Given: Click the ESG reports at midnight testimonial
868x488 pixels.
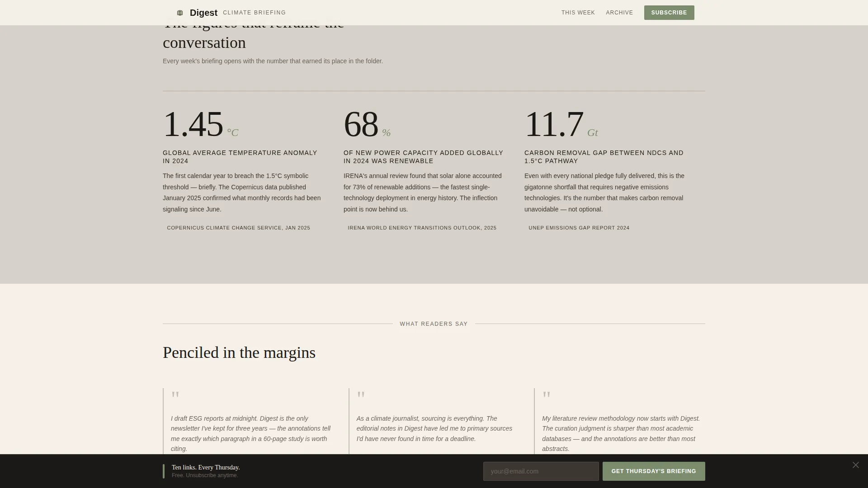Looking at the screenshot, I should click(x=251, y=433).
